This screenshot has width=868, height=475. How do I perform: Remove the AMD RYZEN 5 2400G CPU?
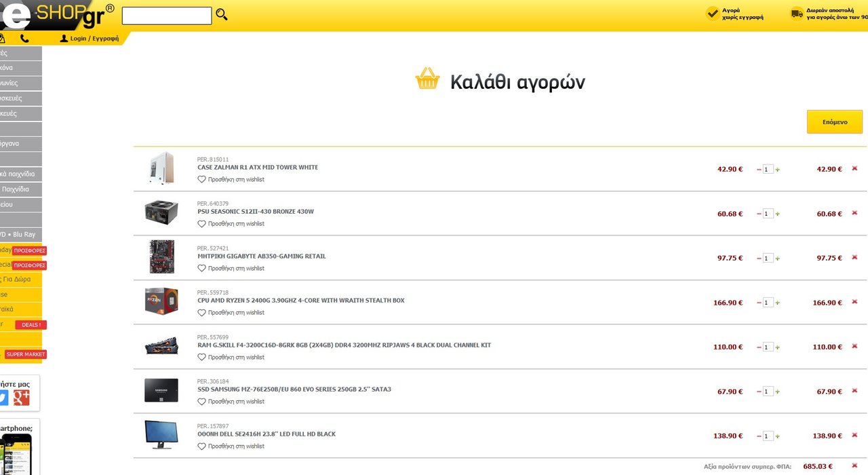(854, 302)
